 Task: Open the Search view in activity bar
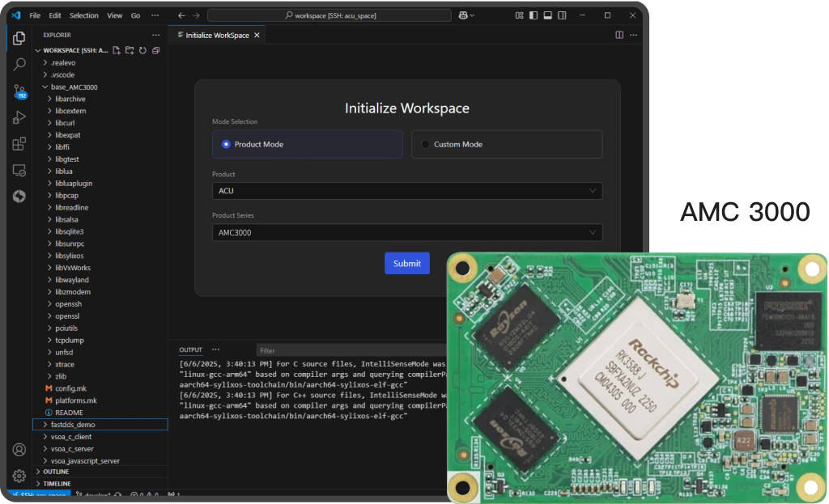click(x=19, y=65)
